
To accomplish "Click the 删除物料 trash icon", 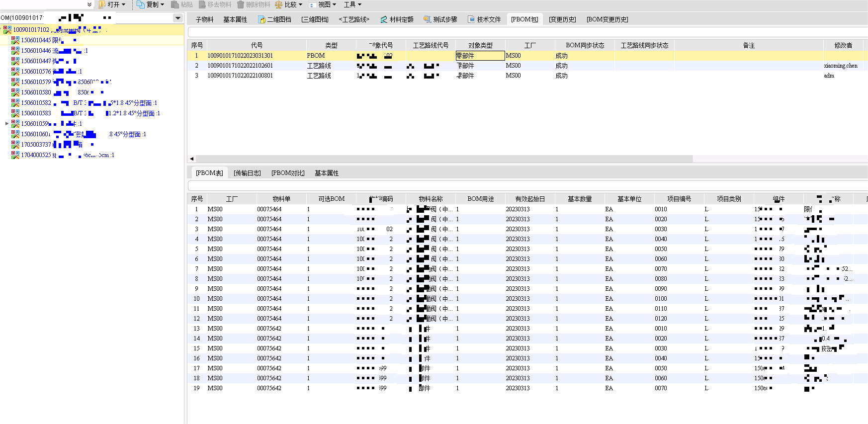I will [x=241, y=4].
